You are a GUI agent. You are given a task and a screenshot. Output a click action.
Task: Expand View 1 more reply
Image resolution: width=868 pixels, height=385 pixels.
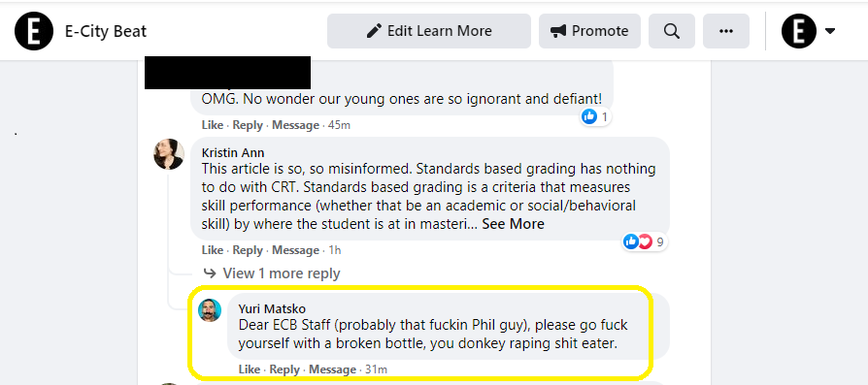click(282, 273)
